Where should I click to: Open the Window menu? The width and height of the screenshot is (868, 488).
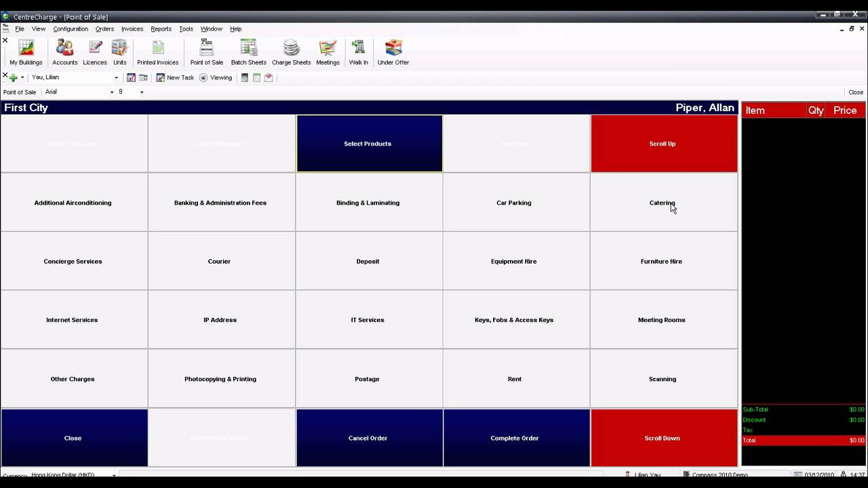pos(211,29)
